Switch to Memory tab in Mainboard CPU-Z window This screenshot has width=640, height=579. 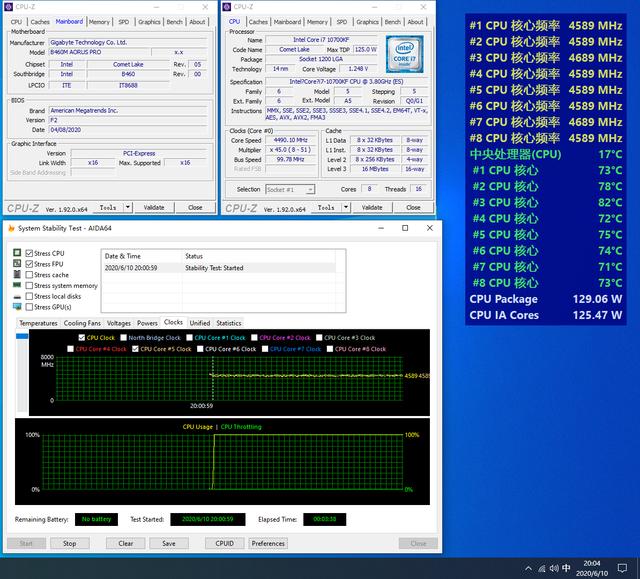tap(99, 22)
